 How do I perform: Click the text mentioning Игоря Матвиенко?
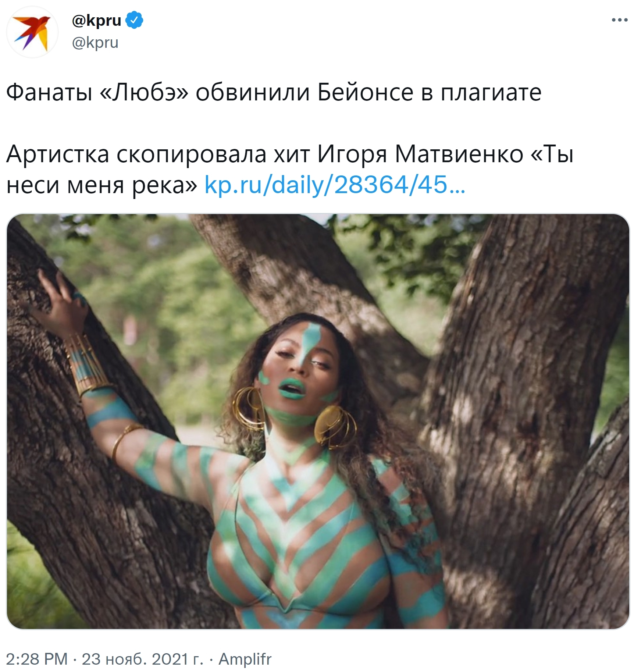[x=420, y=154]
